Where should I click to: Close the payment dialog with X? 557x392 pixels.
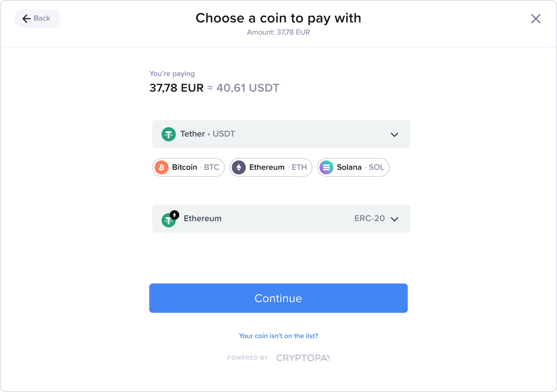point(535,18)
